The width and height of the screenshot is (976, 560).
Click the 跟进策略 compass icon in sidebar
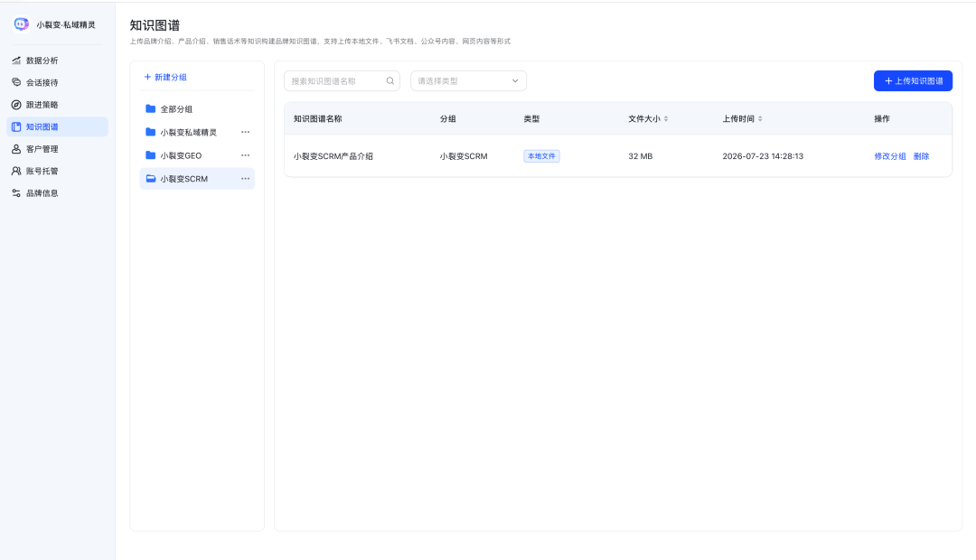coord(16,105)
